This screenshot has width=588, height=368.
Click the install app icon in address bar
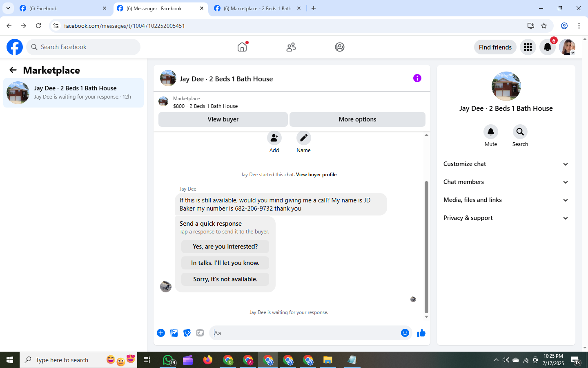pos(531,26)
